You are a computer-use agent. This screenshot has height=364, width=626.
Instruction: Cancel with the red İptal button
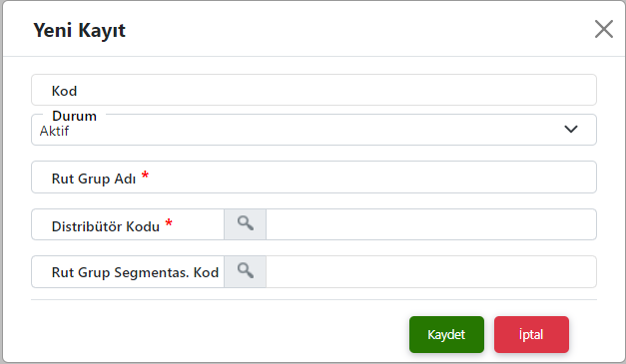(531, 334)
